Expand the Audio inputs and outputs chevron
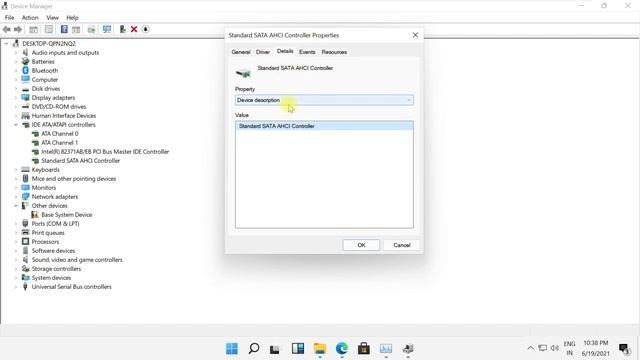 [16, 53]
